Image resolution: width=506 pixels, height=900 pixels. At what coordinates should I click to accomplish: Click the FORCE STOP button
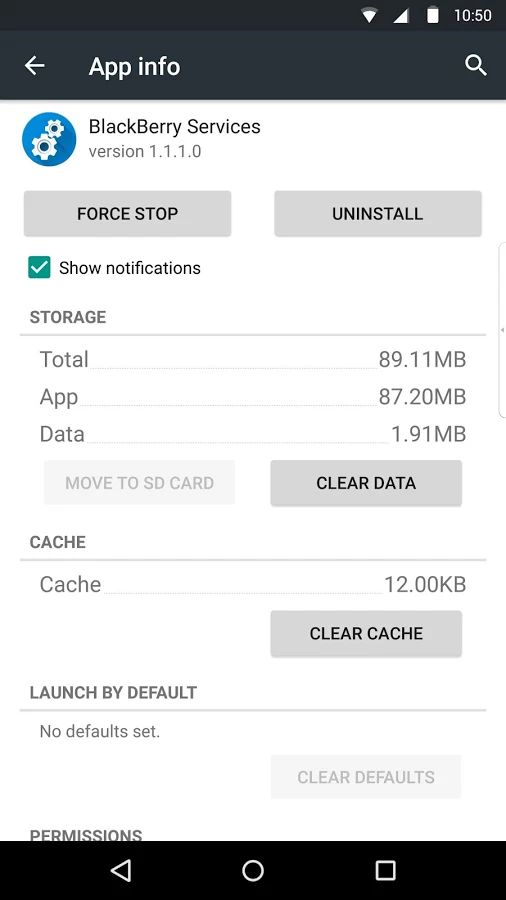[127, 214]
